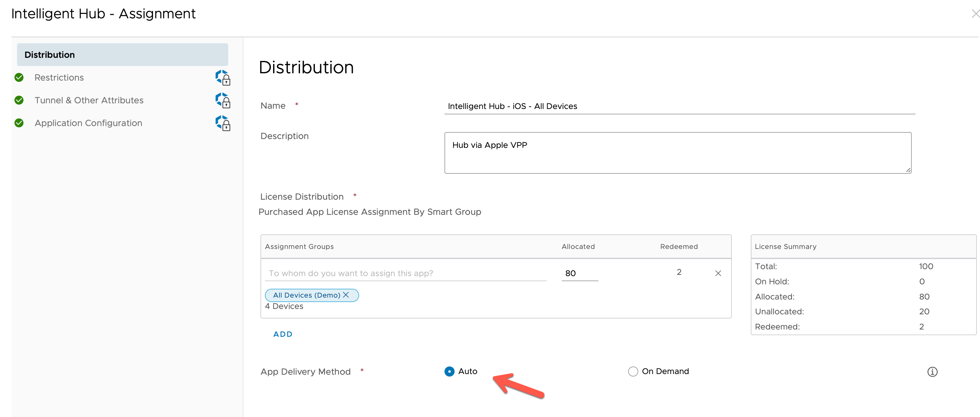Image resolution: width=980 pixels, height=417 pixels.
Task: Focus the assignment group search field
Action: pyautogui.click(x=405, y=273)
